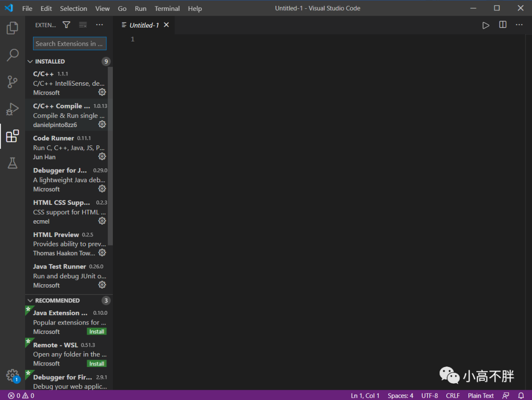Image resolution: width=532 pixels, height=400 pixels.
Task: Open the feedback icon in status bar
Action: (505, 396)
